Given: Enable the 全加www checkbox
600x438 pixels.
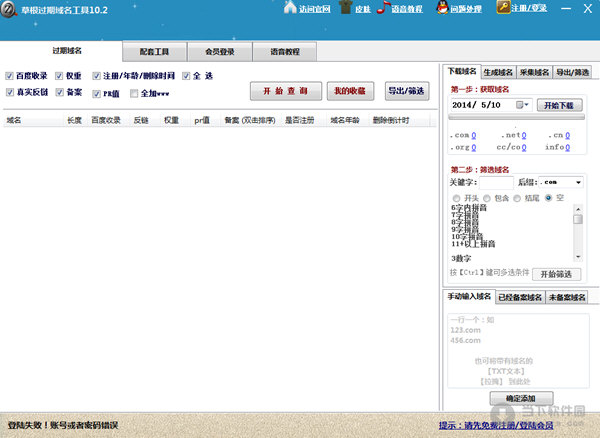Looking at the screenshot, I should click(134, 92).
